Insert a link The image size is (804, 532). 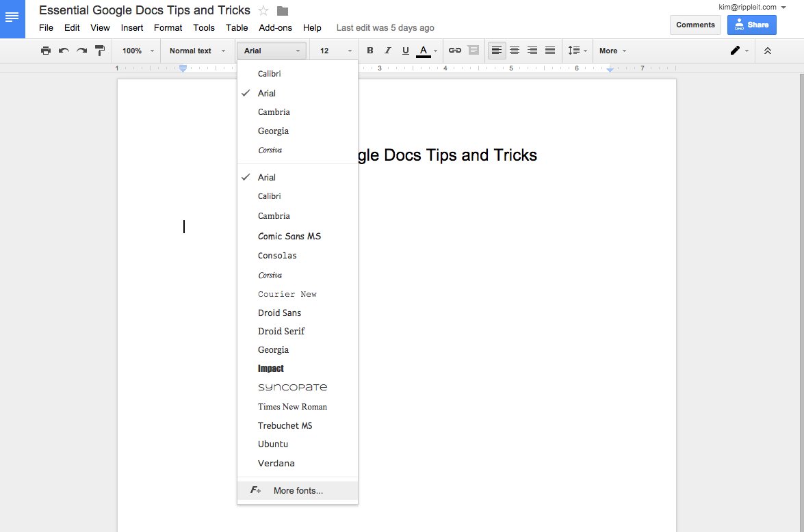click(455, 51)
